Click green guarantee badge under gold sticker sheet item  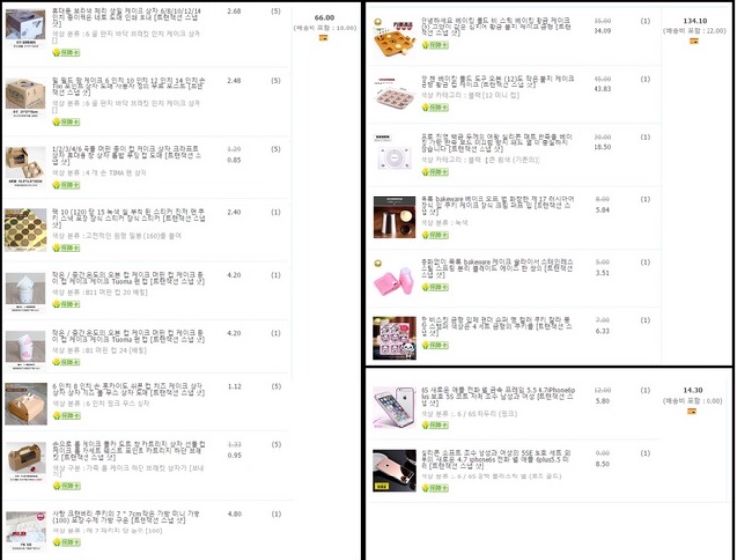click(66, 248)
